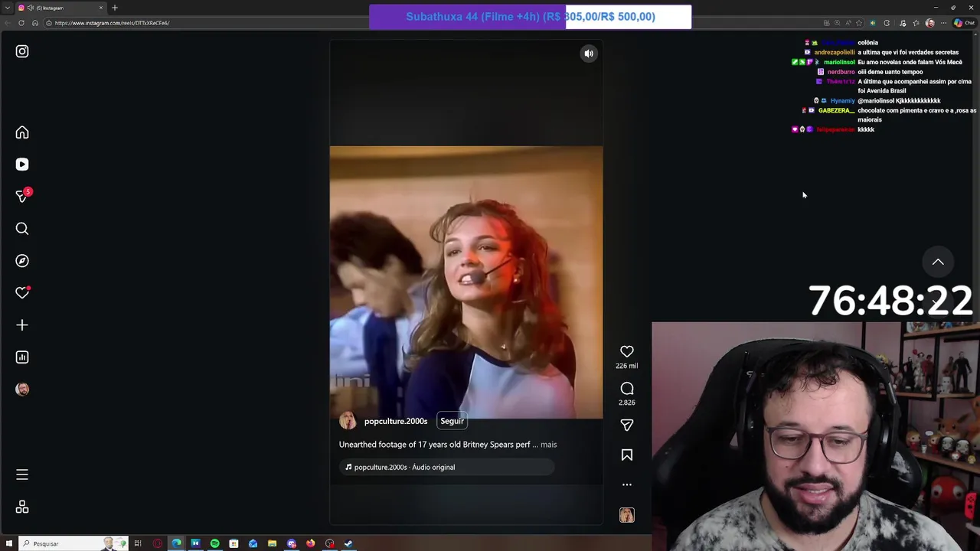Focus the 'Pesquisar' taskbar search box

[x=73, y=543]
